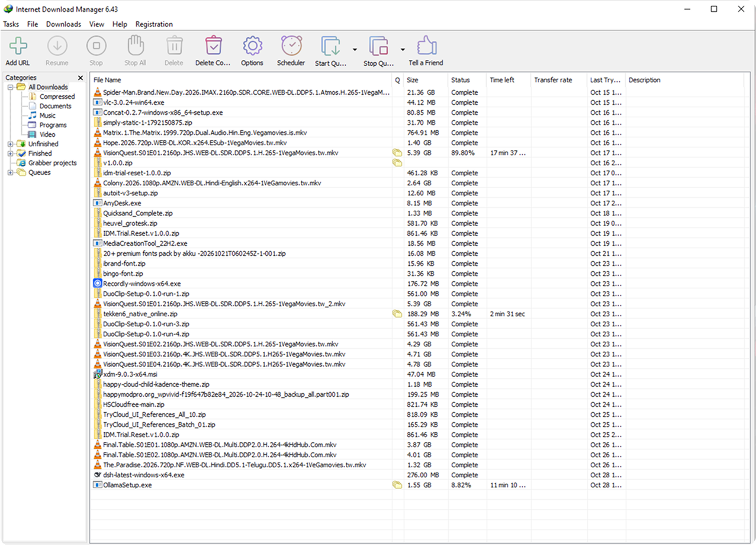
Task: Click the Delete Completed toolbar icon
Action: [x=213, y=46]
